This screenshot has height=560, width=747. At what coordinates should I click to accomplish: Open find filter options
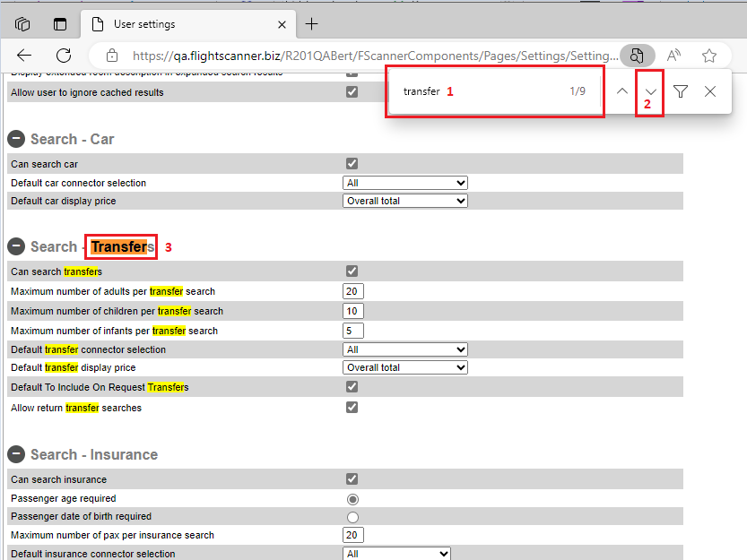681,91
